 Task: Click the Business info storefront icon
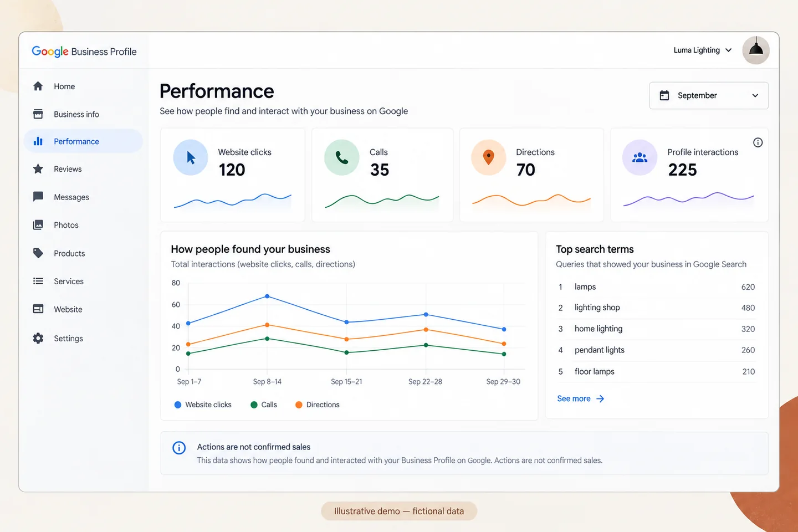38,114
